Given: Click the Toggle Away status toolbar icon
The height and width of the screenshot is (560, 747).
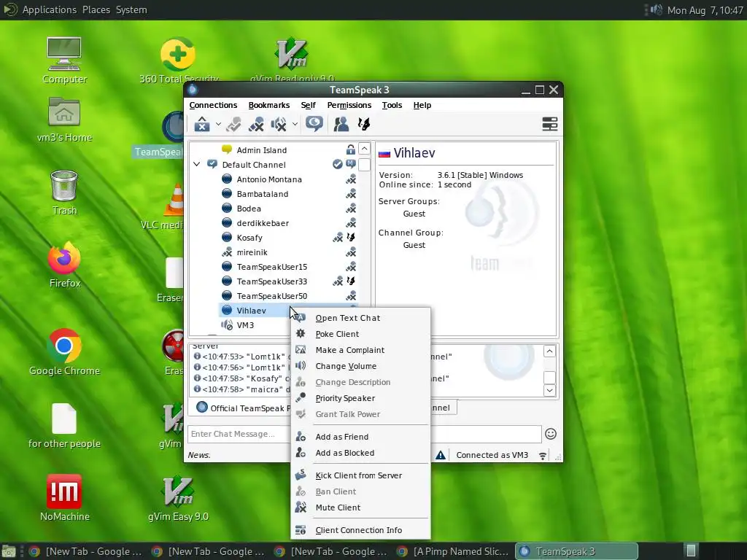Looking at the screenshot, I should pos(233,124).
